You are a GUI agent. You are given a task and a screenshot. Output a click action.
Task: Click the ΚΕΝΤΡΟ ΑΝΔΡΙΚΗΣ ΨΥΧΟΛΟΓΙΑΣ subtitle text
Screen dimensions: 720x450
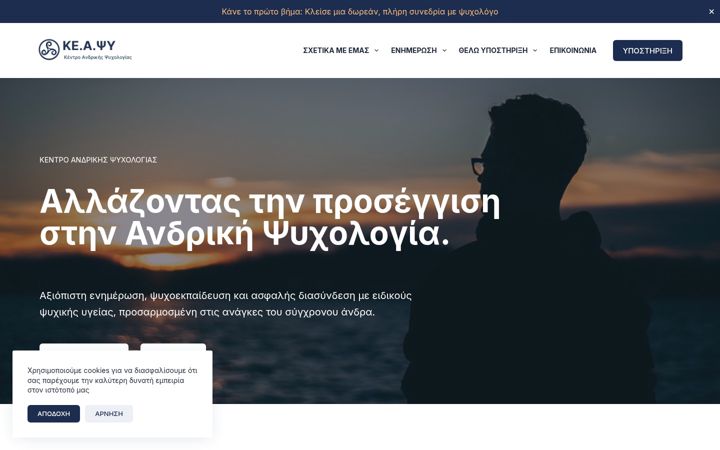pos(98,160)
